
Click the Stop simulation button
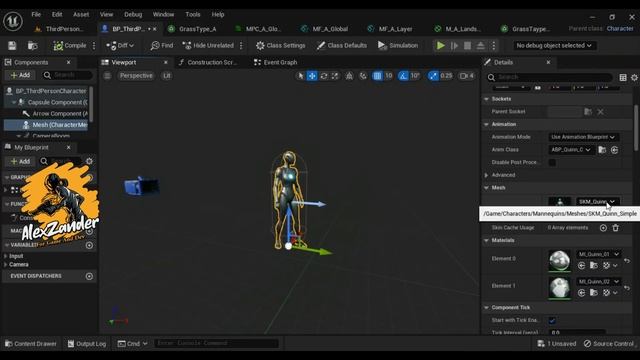467,45
